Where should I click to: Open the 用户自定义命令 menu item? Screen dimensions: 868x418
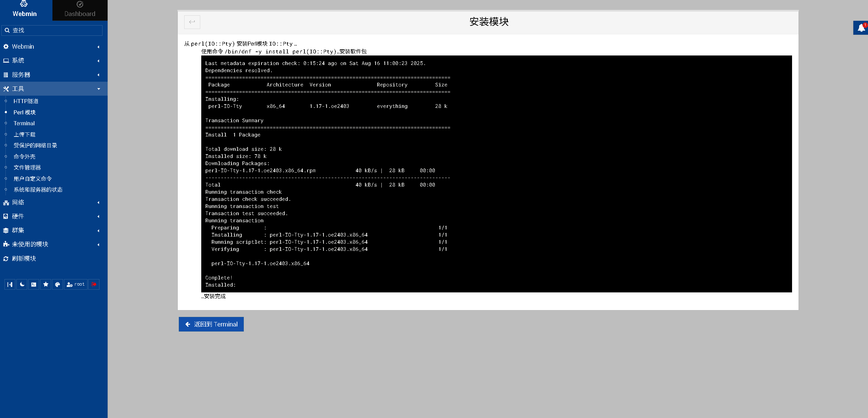[33, 179]
